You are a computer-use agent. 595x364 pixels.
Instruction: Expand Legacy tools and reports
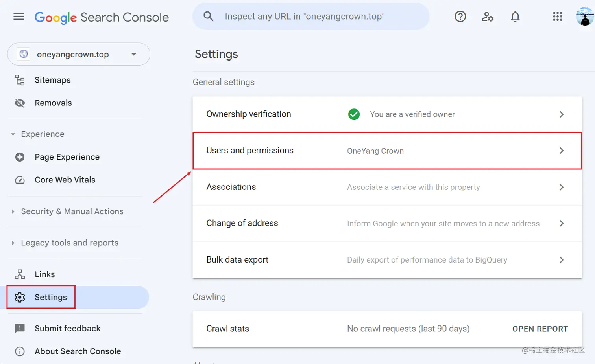click(x=13, y=243)
